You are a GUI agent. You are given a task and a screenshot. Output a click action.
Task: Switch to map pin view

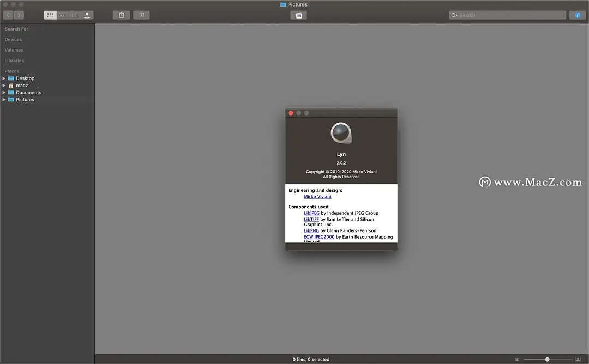[x=87, y=15]
